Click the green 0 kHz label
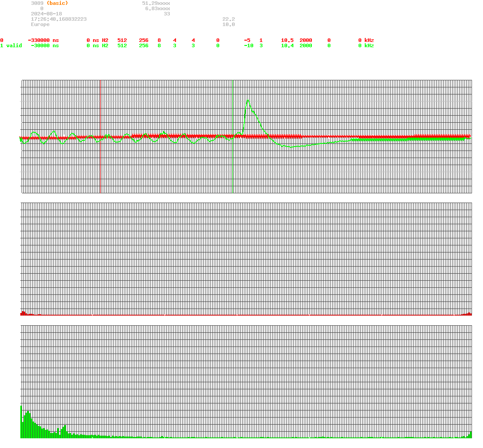Viewport: 483px width, 448px height. click(x=366, y=45)
